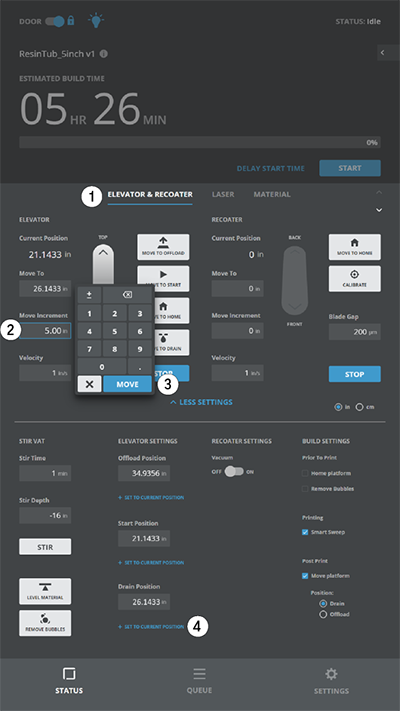This screenshot has width=400, height=711.
Task: Select the cm units radio button
Action: point(359,407)
